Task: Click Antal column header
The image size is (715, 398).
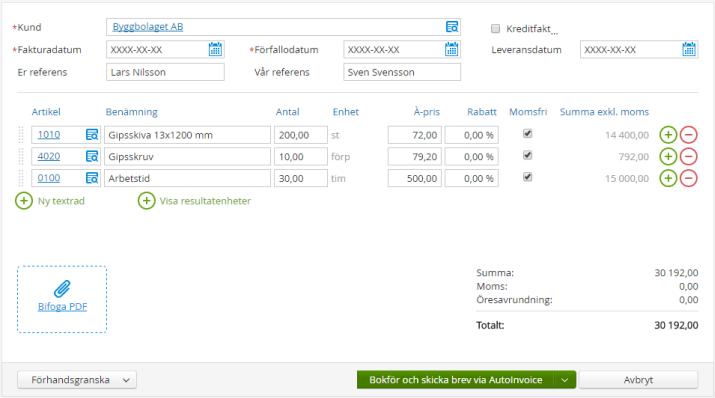Action: pyautogui.click(x=287, y=112)
